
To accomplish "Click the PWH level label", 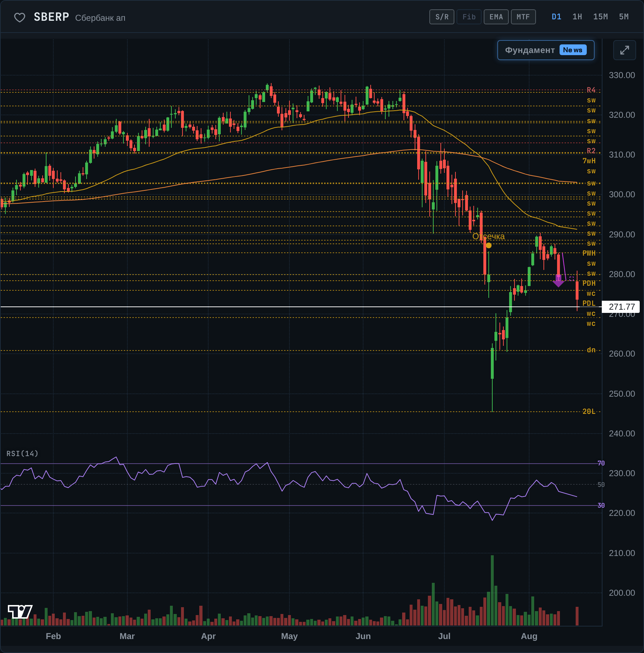I will pos(589,253).
